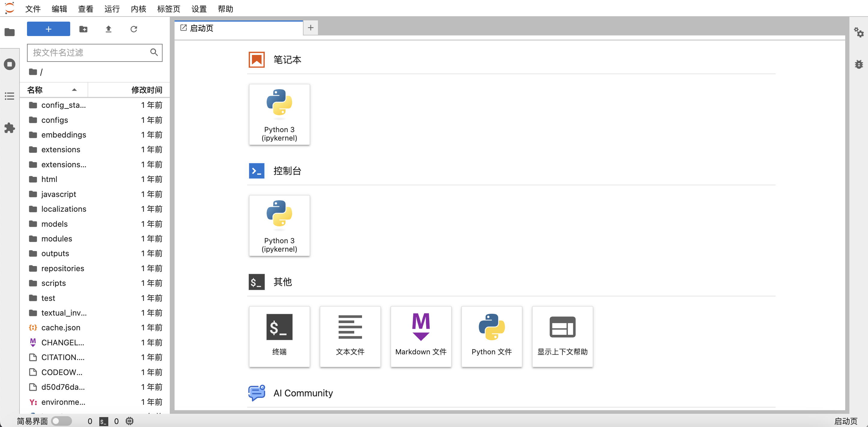
Task: Select the d50d76da... file
Action: point(95,387)
